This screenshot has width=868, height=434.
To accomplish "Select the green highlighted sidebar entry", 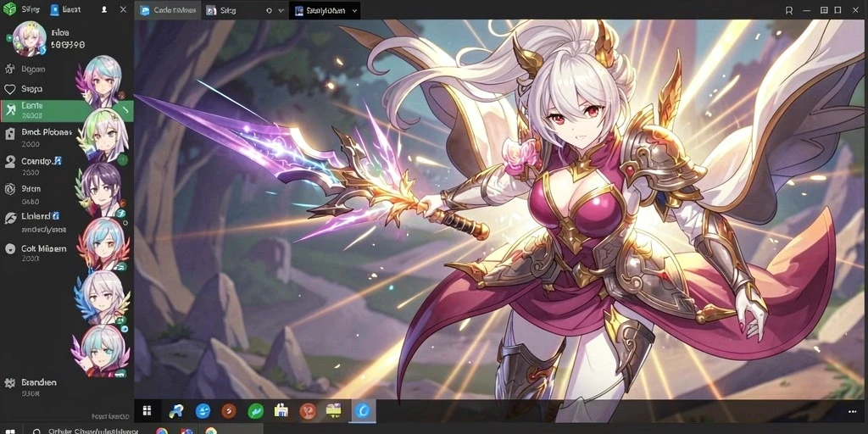I will tap(66, 111).
